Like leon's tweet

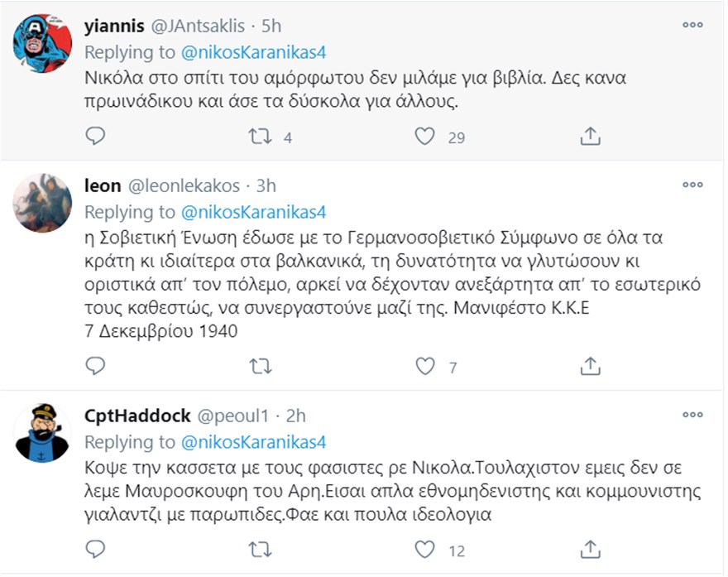click(x=424, y=366)
